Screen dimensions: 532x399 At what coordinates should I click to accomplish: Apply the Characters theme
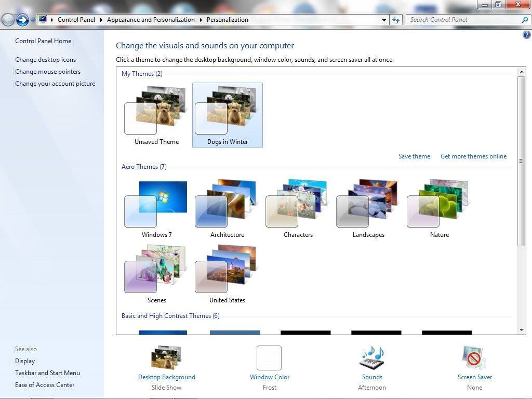[298, 208]
